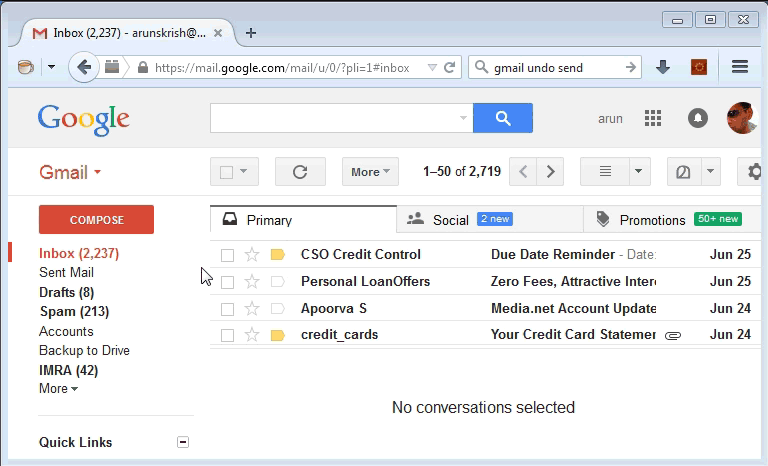
Task: Open the URL history dropdown triangle
Action: click(x=432, y=68)
